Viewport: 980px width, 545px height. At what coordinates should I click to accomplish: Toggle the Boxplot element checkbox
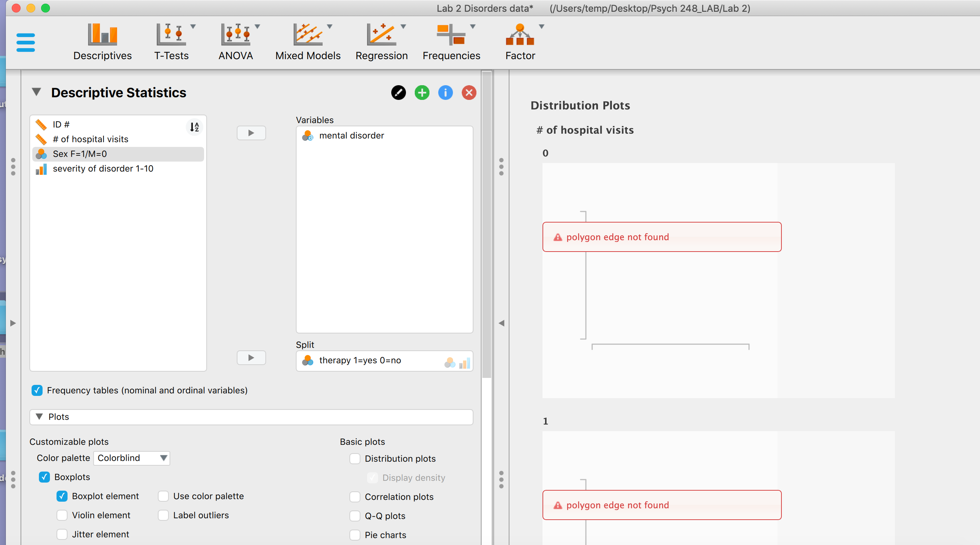(62, 496)
